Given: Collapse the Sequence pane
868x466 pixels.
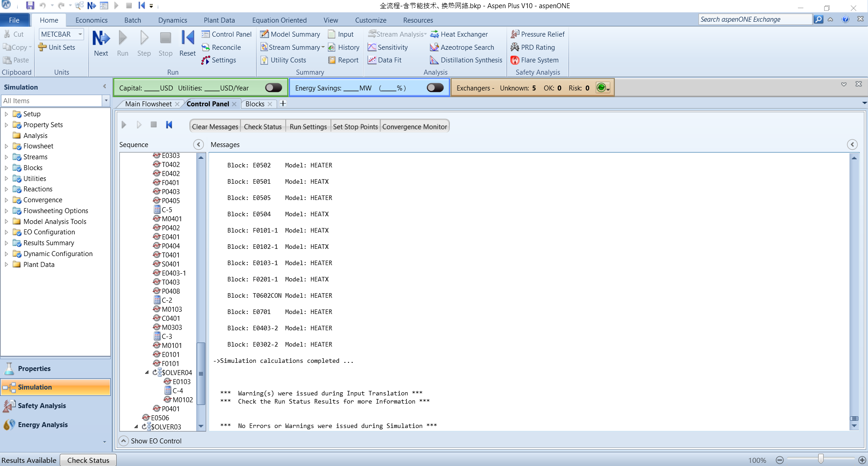Looking at the screenshot, I should pos(198,145).
